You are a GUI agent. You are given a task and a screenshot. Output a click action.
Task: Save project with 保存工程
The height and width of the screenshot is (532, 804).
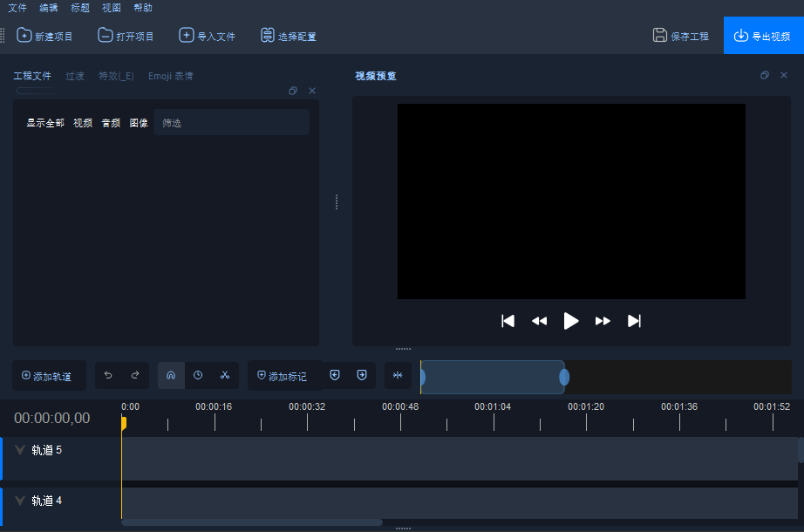coord(680,36)
